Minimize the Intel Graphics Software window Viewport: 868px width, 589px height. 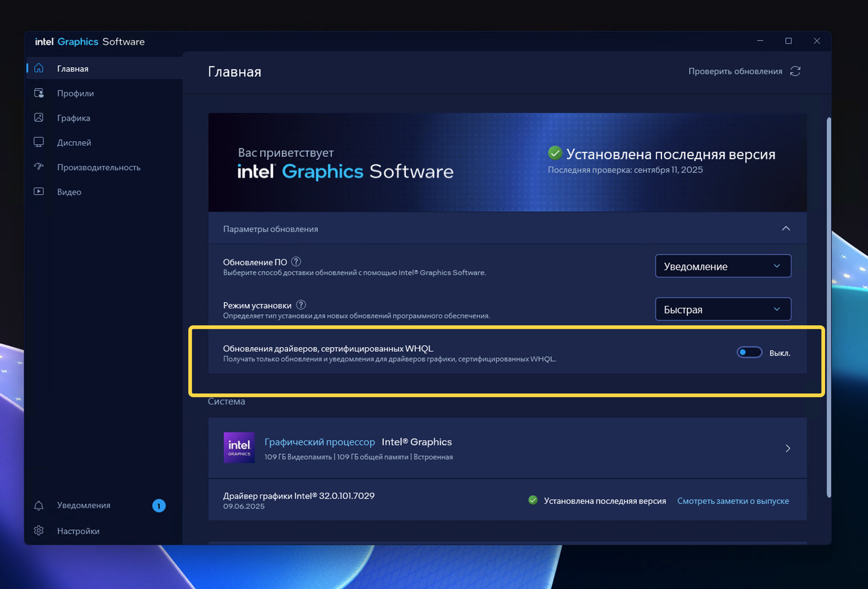click(760, 41)
